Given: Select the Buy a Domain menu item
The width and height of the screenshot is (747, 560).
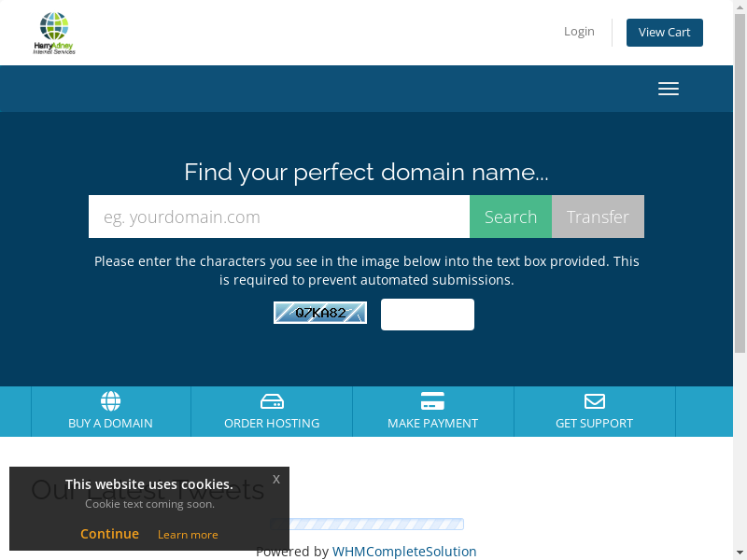Looking at the screenshot, I should point(110,423).
